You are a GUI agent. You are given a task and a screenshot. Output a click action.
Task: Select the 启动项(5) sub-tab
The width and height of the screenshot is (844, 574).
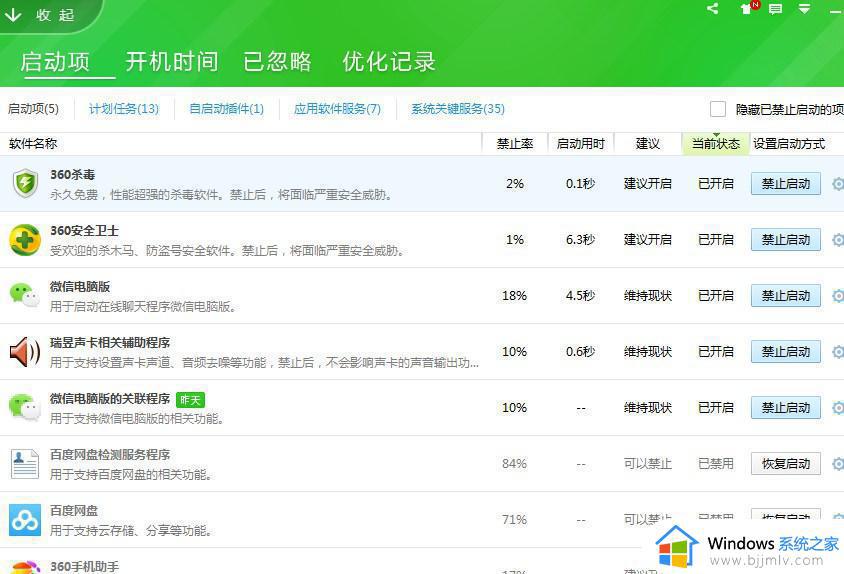(x=33, y=109)
